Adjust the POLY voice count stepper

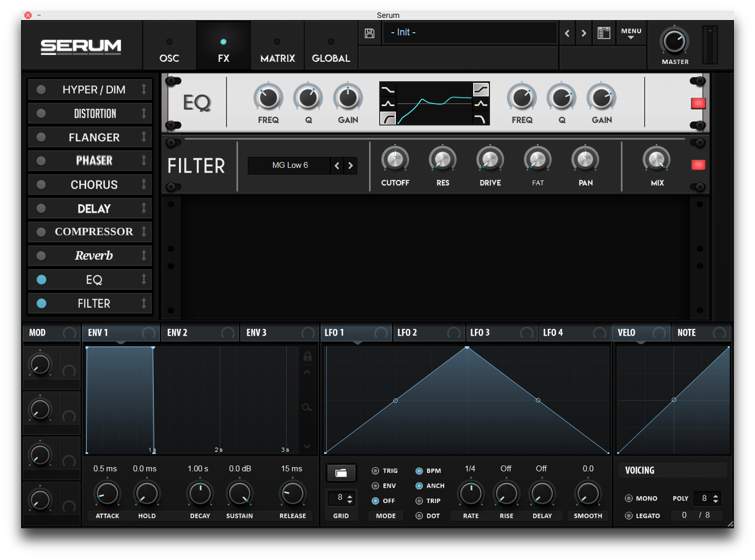[715, 498]
